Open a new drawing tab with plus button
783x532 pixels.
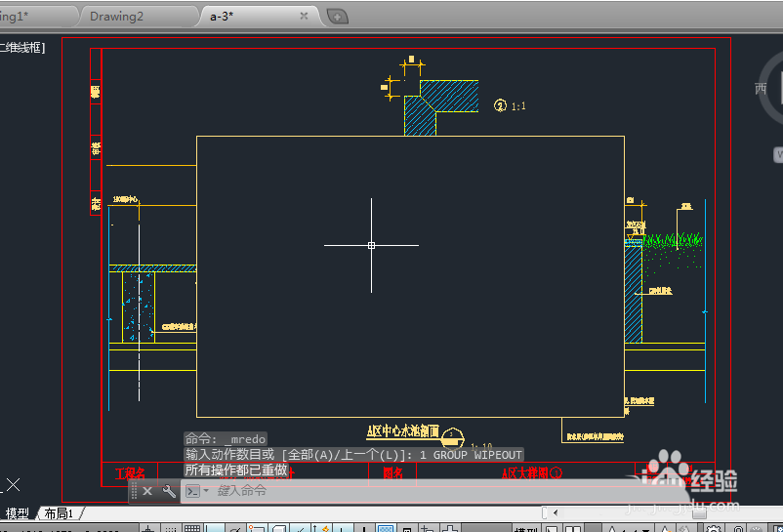(338, 17)
